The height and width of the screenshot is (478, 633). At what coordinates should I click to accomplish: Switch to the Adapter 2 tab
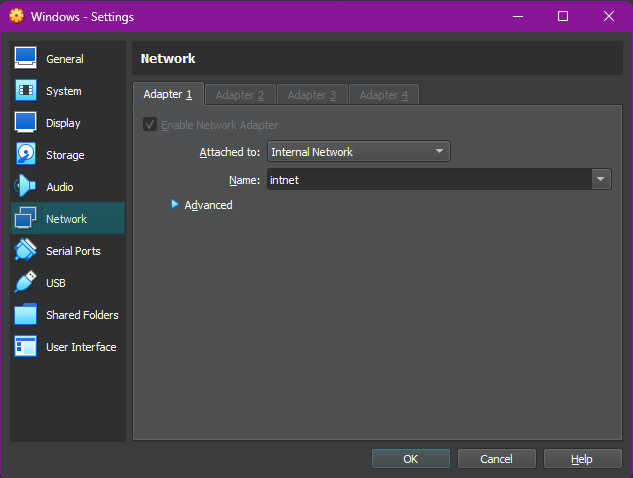240,95
